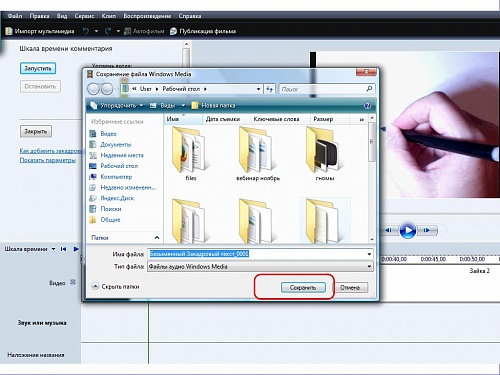Sort by Ключевые слова column header
The height and width of the screenshot is (375, 500).
pyautogui.click(x=280, y=119)
